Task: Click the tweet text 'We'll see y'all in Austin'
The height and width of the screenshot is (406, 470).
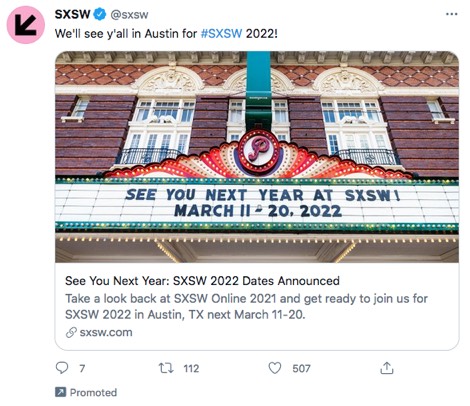Action: (126, 34)
